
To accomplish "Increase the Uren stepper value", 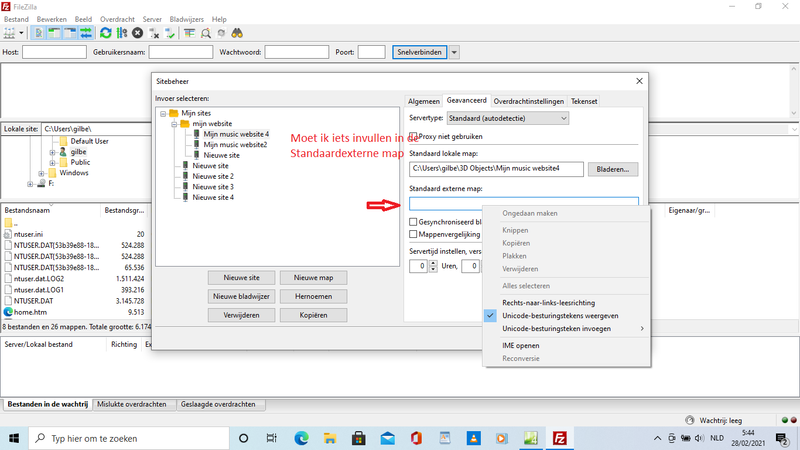I will coord(433,263).
